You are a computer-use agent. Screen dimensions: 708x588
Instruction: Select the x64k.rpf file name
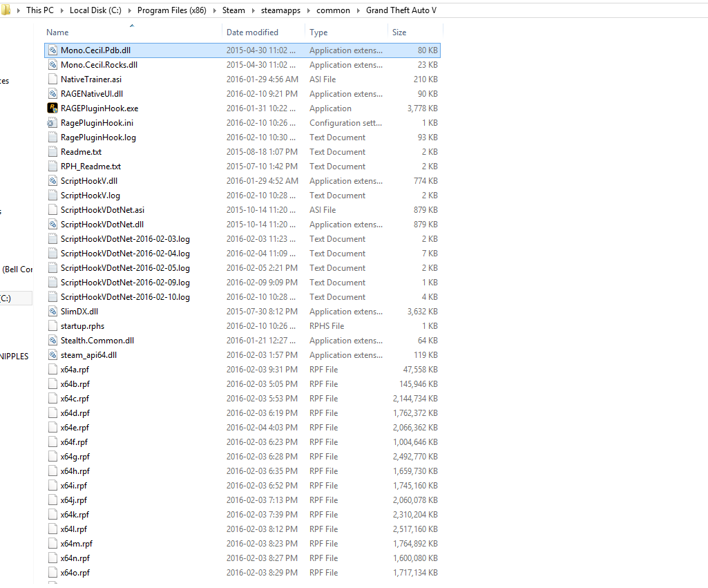coord(75,514)
